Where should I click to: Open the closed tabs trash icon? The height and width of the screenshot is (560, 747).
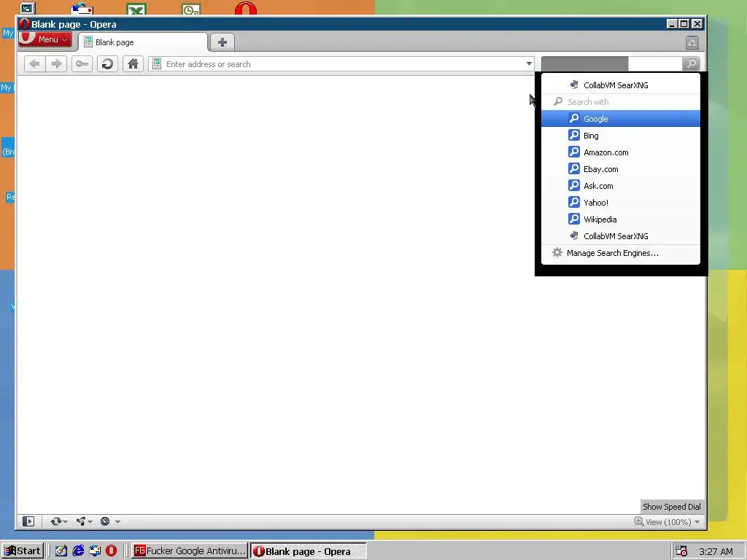point(692,43)
